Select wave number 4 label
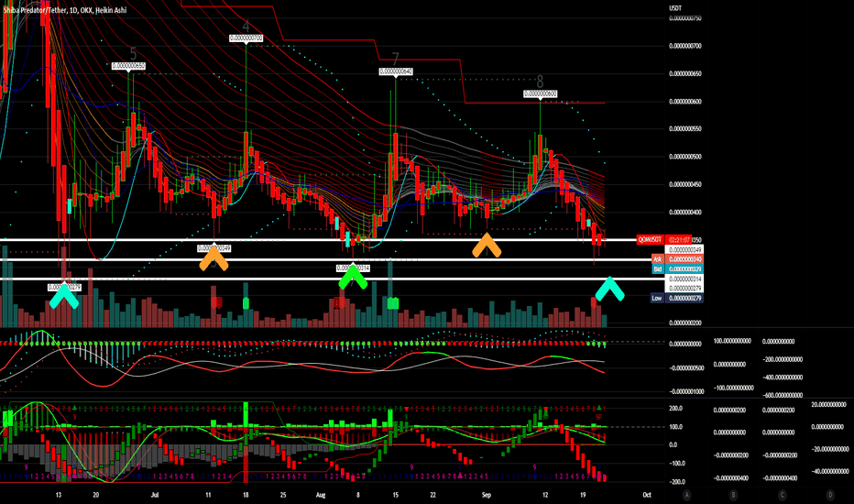 pyautogui.click(x=246, y=26)
